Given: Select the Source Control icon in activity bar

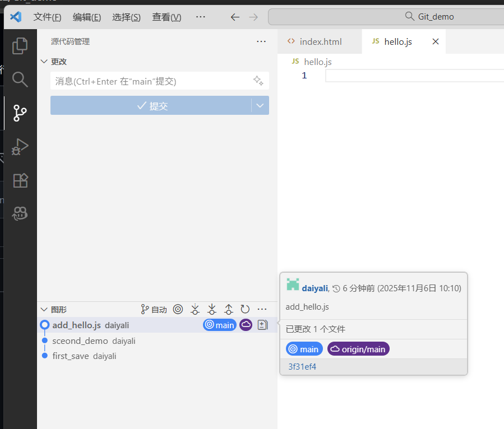Looking at the screenshot, I should [x=20, y=113].
